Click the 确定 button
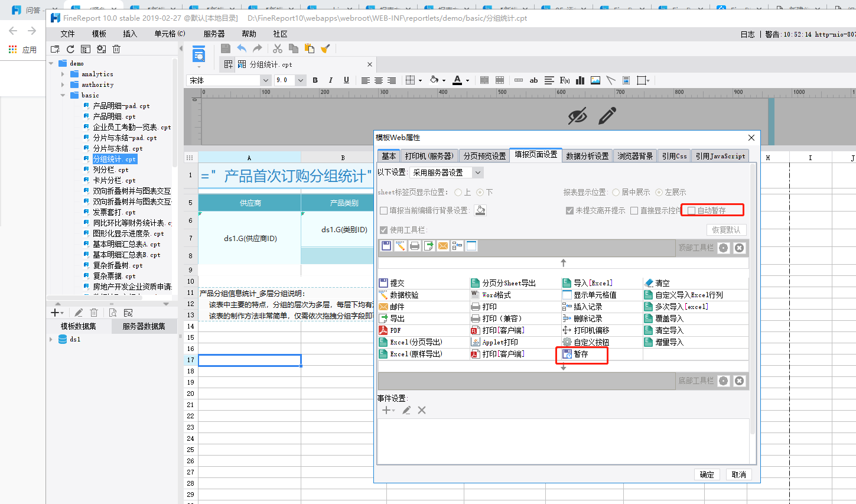 (707, 474)
